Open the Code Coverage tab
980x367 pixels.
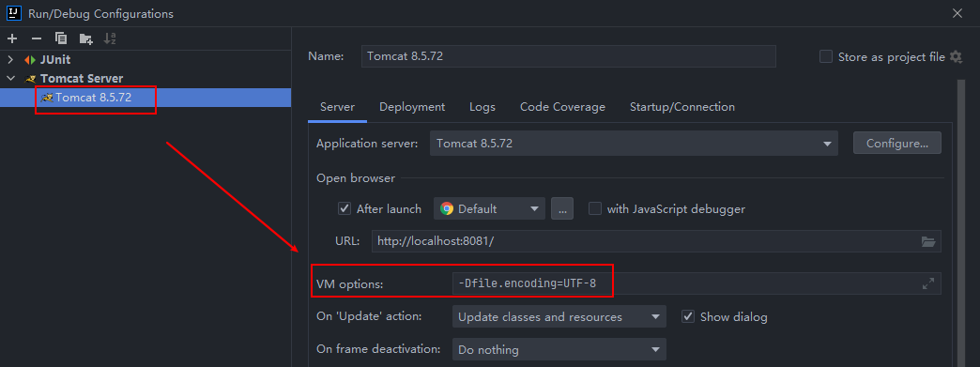click(x=562, y=107)
